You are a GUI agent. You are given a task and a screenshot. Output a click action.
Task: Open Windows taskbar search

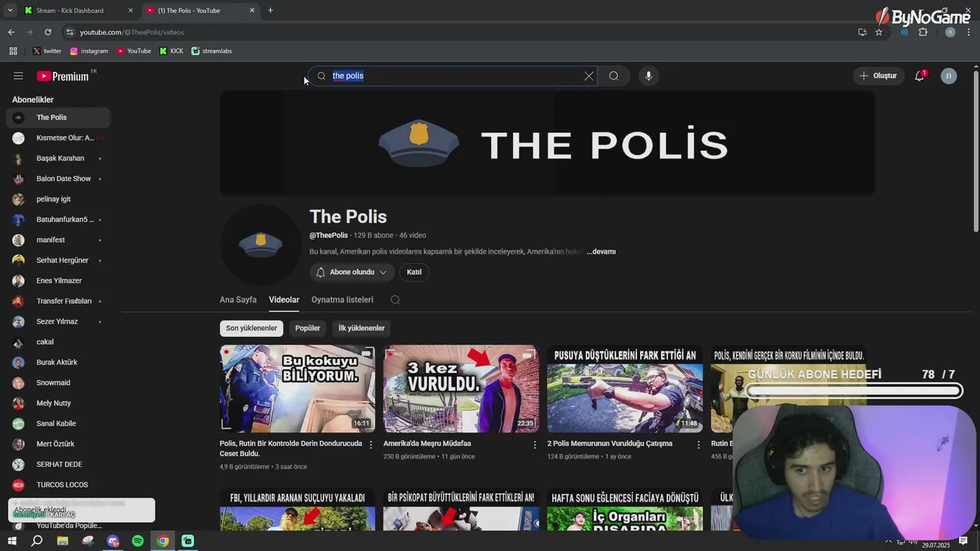[37, 541]
